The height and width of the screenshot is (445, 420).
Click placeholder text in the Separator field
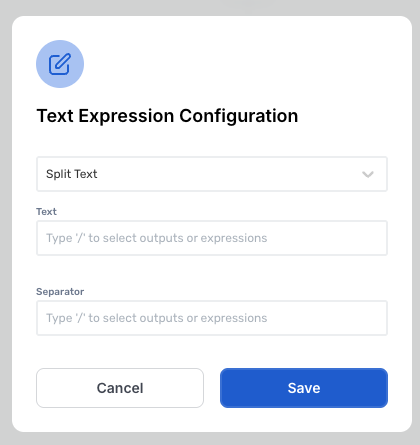click(157, 318)
